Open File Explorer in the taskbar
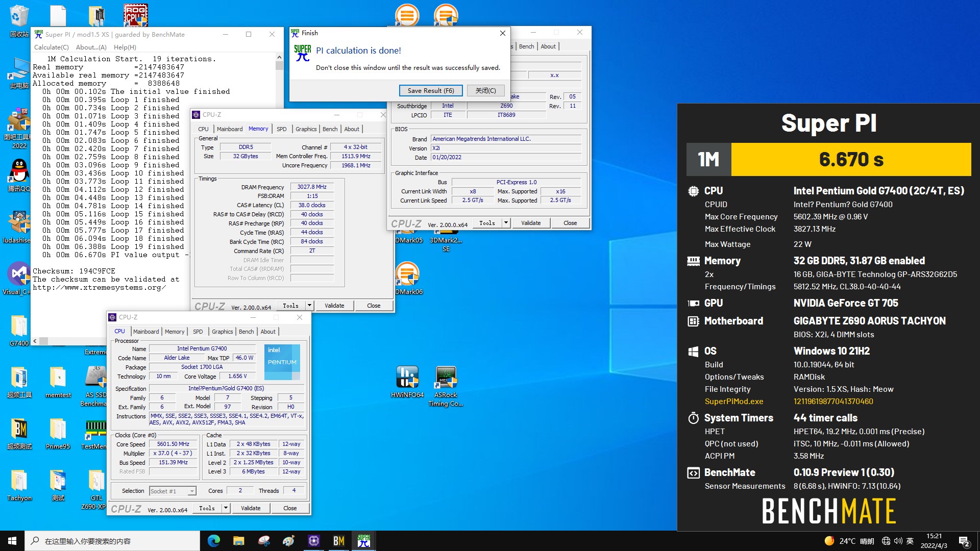 click(239, 541)
